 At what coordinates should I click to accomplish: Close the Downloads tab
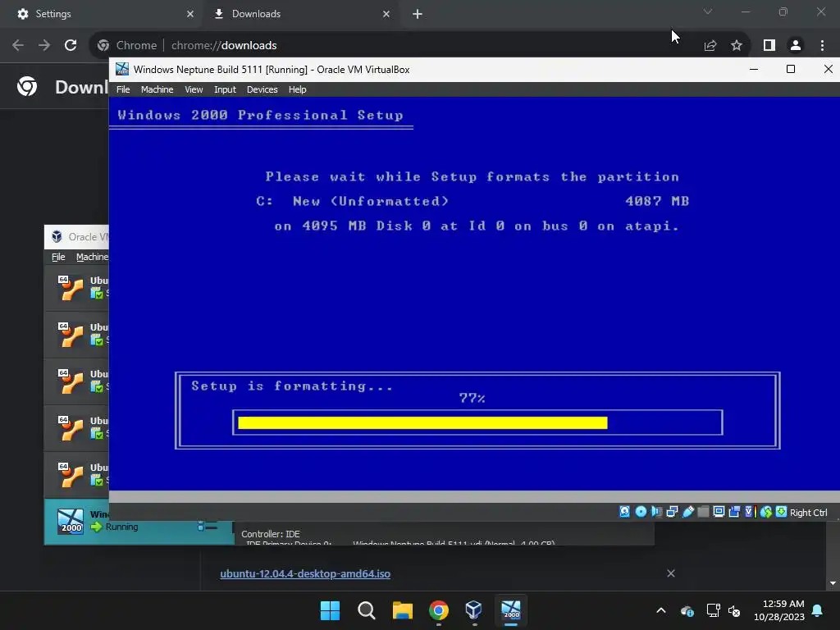[x=386, y=14]
